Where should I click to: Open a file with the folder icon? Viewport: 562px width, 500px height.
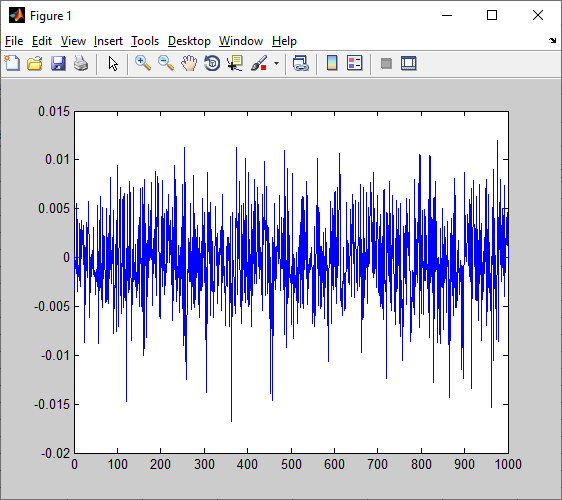click(35, 63)
